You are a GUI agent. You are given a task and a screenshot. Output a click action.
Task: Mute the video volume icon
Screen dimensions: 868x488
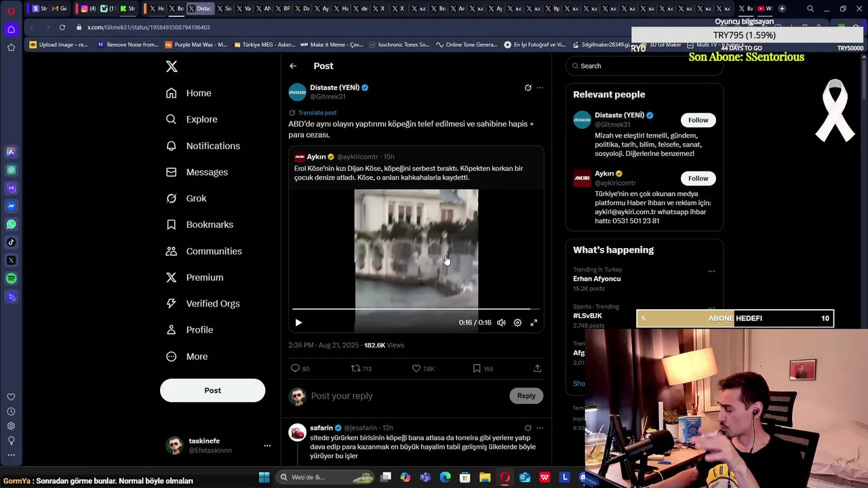click(x=501, y=323)
